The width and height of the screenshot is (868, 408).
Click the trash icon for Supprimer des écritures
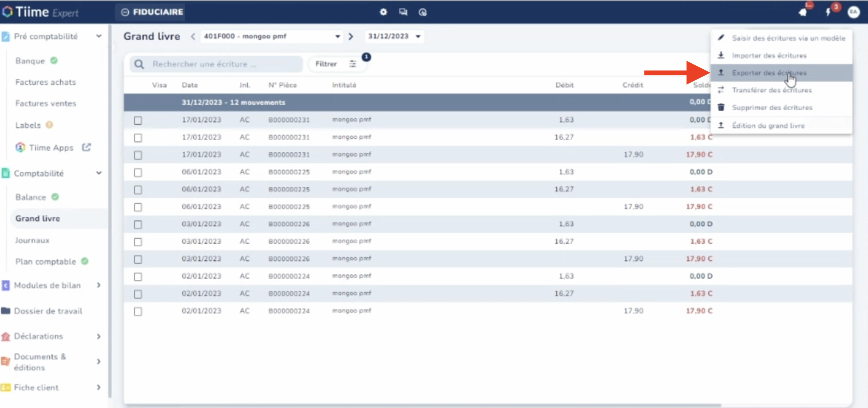click(x=721, y=107)
